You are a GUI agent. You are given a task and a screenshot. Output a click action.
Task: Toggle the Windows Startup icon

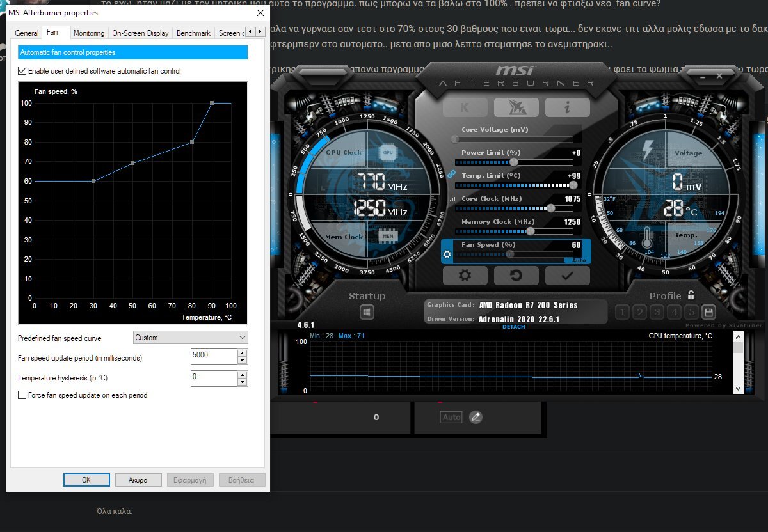367,313
